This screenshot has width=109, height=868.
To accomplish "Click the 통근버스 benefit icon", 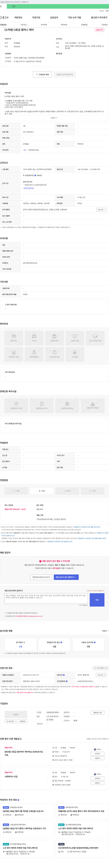I will point(14,338).
